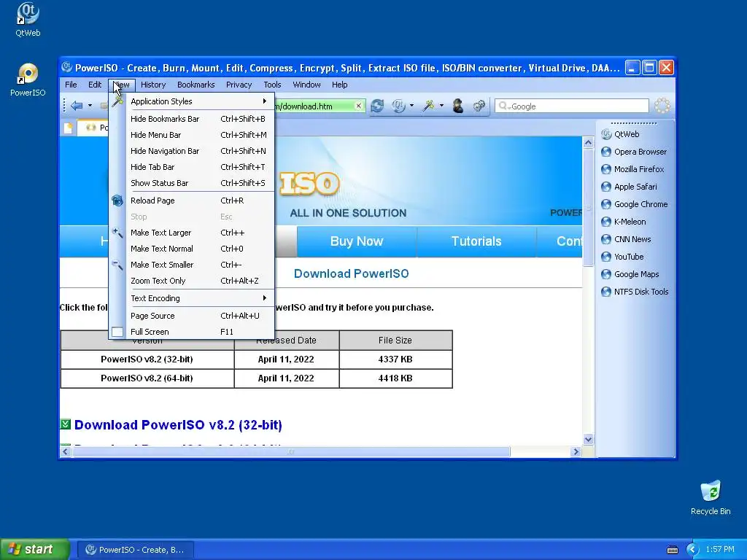Image resolution: width=747 pixels, height=560 pixels.
Task: Click the Windows start button
Action: pos(35,549)
